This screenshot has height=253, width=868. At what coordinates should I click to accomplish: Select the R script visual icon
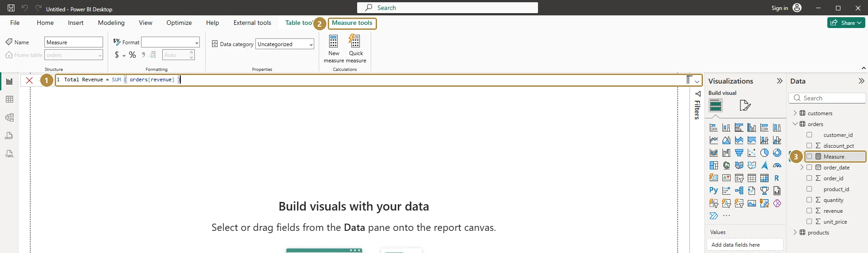point(777,178)
